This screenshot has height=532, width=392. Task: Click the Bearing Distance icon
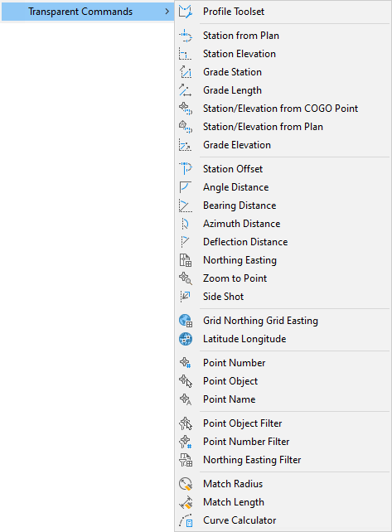[x=186, y=206]
